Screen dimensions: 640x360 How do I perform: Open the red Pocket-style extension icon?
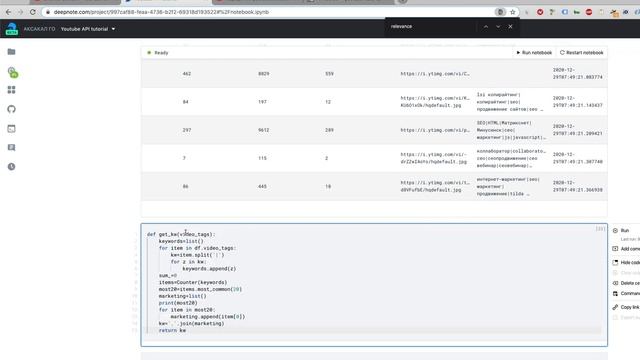click(x=540, y=12)
